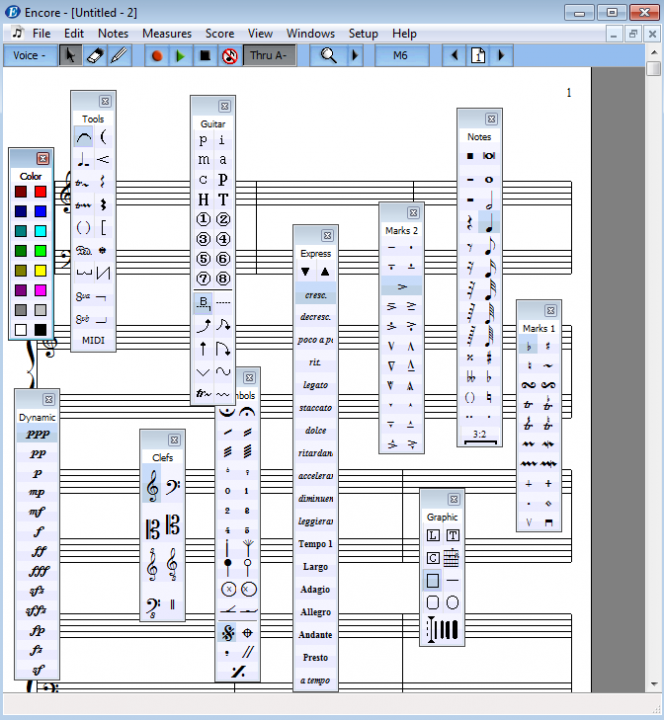Image resolution: width=664 pixels, height=720 pixels.
Task: Pick the yellow color swatch
Action: [x=40, y=270]
